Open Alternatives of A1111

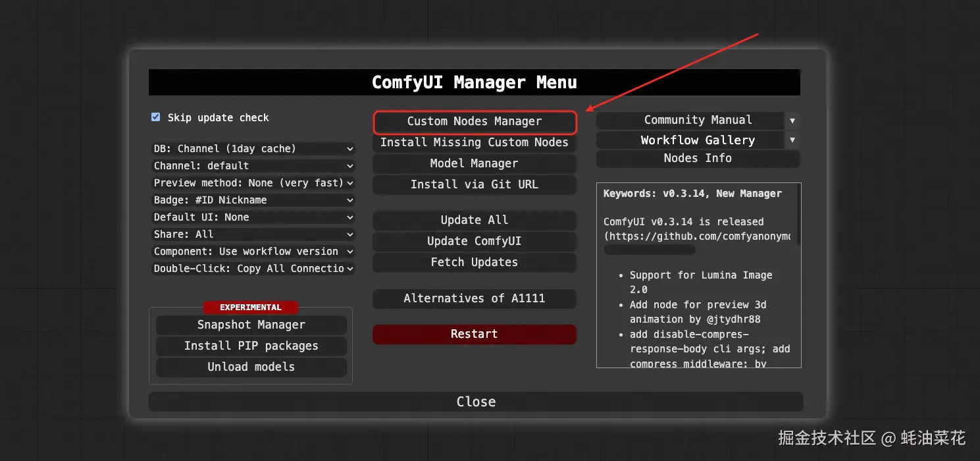[475, 298]
